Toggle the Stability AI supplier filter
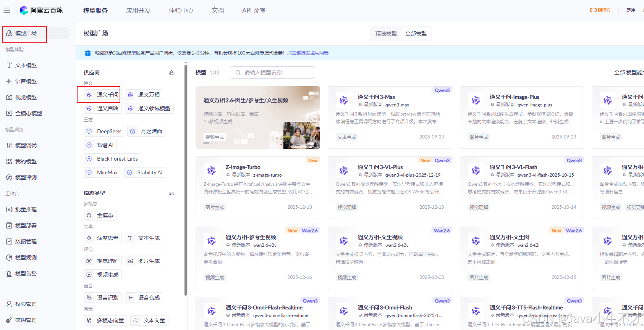Screen dimensions: 644x330 coord(145,172)
